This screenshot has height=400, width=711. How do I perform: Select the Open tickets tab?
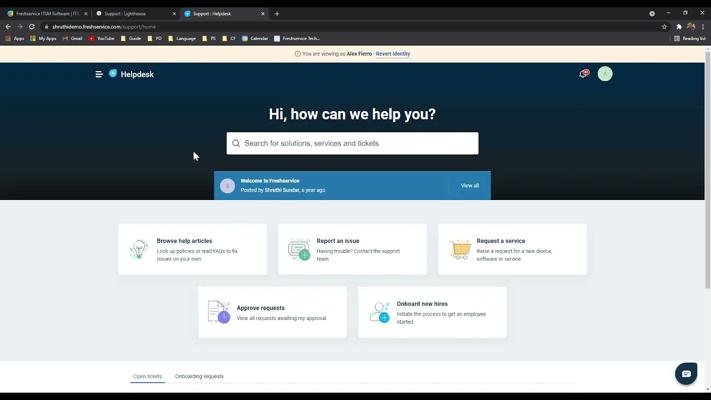[x=147, y=376]
